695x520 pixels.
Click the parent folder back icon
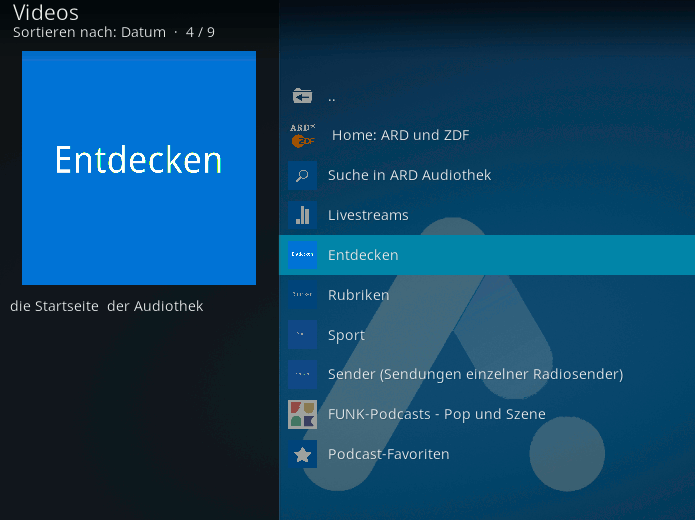click(302, 95)
